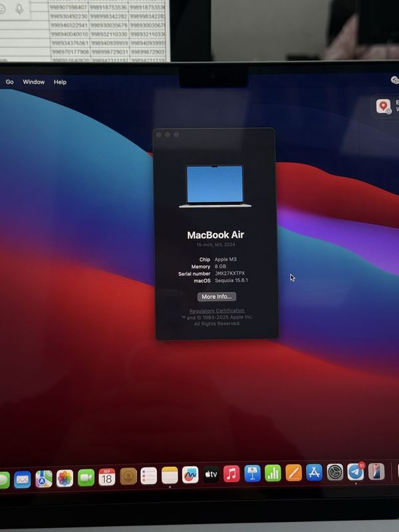This screenshot has height=532, width=399.
Task: Select the chip value "Apple M3"
Action: pyautogui.click(x=225, y=259)
